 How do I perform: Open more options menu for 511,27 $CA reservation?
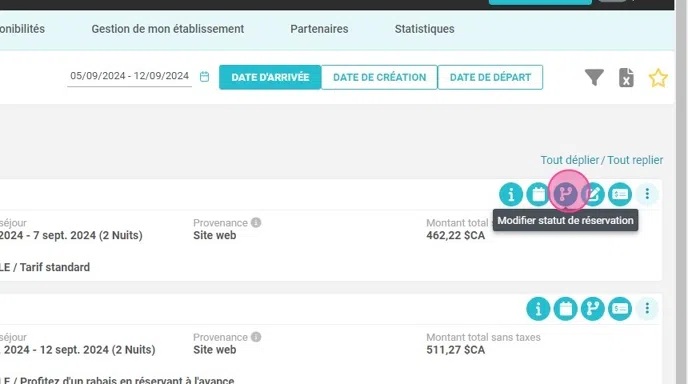(647, 309)
